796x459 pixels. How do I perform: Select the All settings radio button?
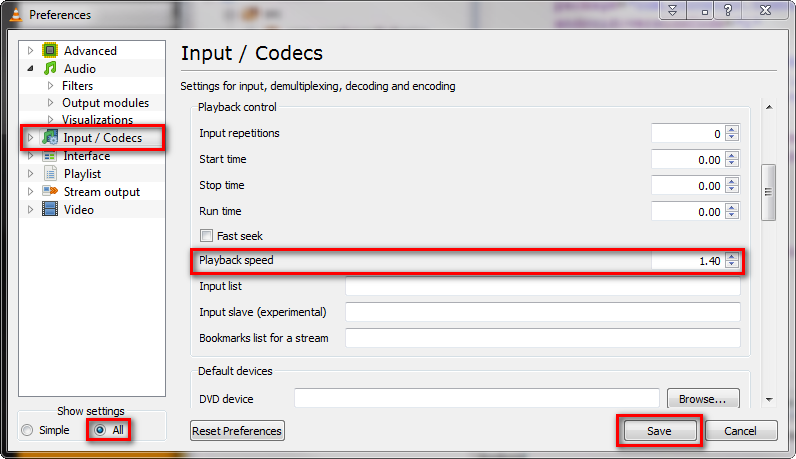coord(99,430)
